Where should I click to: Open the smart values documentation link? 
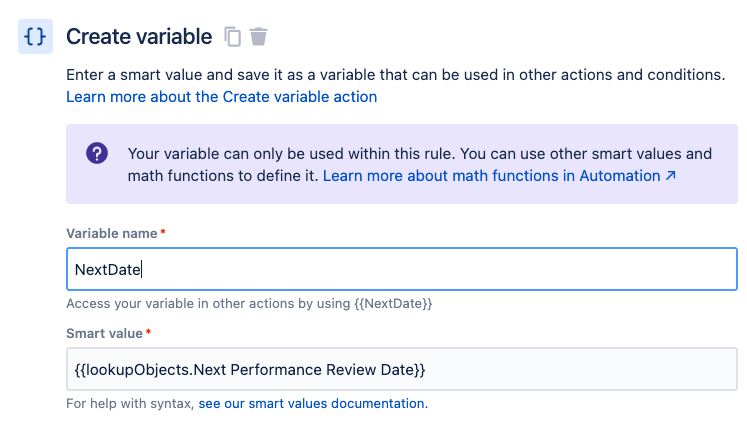312,404
